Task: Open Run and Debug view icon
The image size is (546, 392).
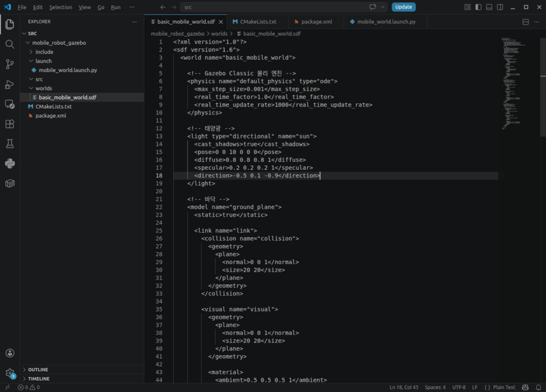Action: (x=10, y=84)
